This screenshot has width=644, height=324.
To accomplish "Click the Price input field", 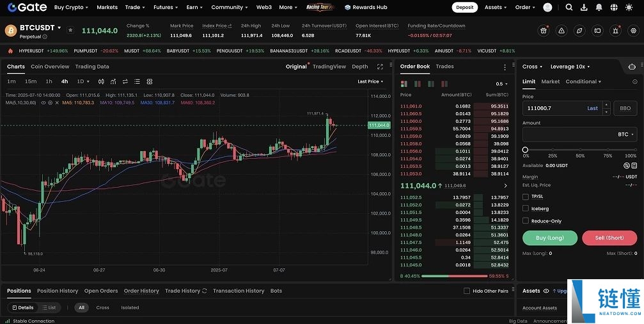I will coord(554,108).
